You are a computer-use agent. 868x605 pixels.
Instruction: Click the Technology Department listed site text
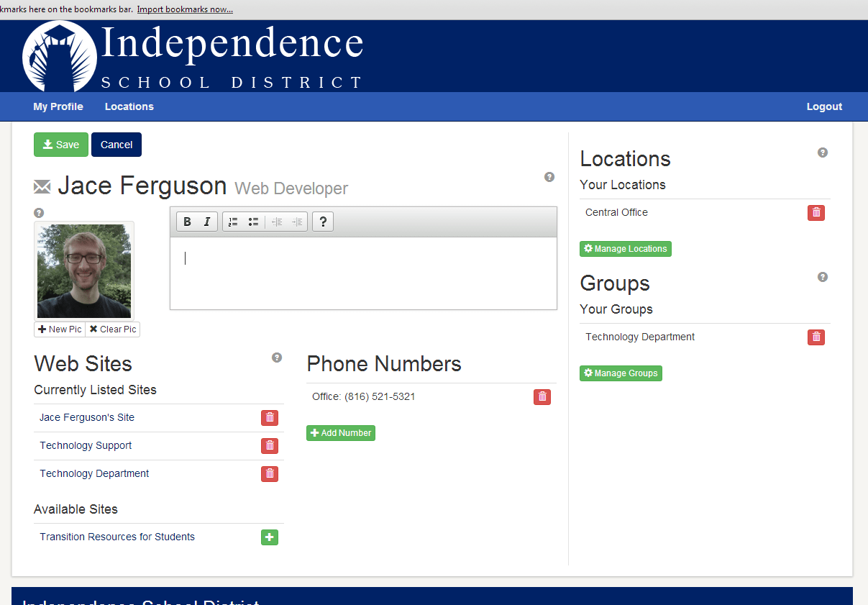94,473
